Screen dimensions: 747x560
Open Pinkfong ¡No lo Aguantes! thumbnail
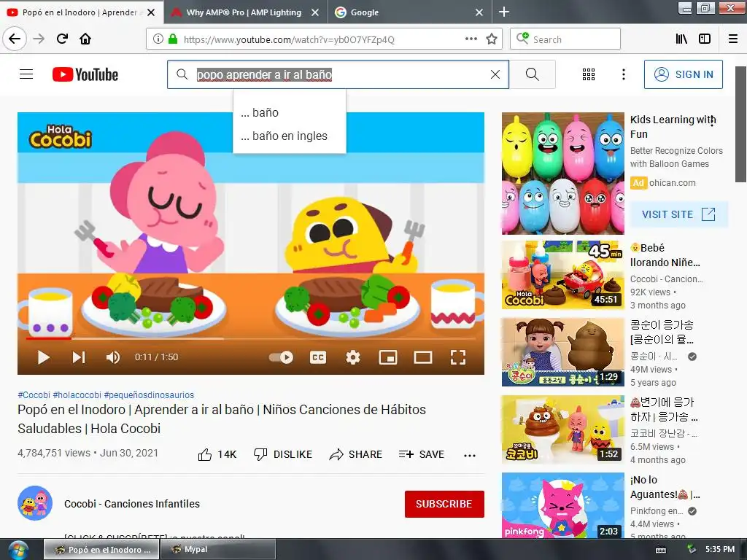tap(562, 506)
